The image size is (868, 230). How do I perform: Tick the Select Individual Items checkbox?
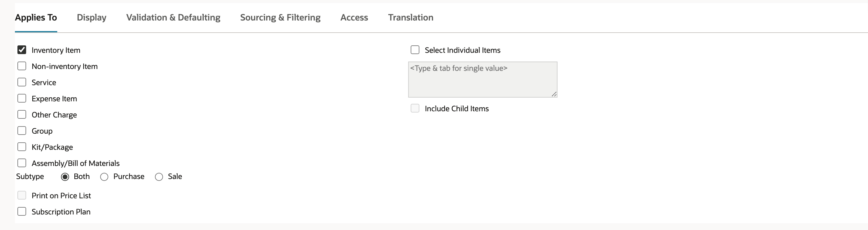pyautogui.click(x=415, y=50)
